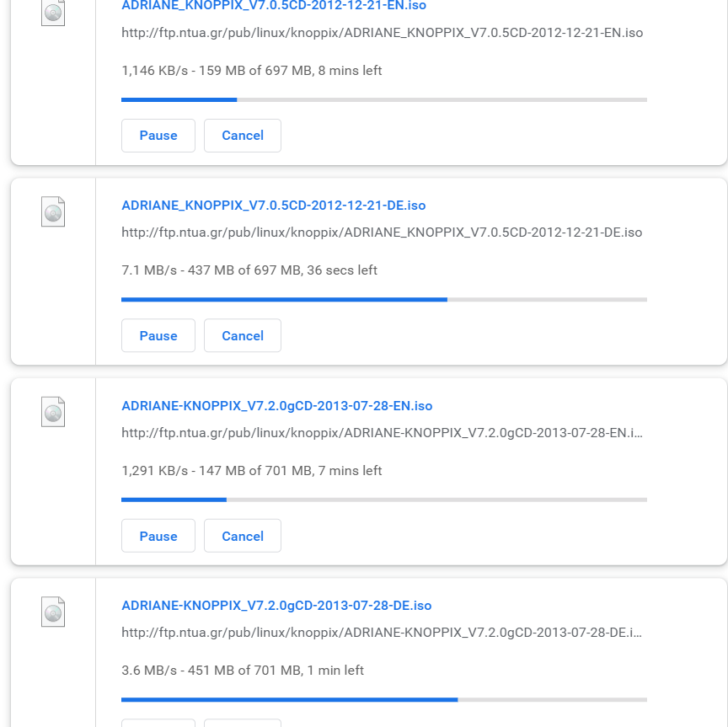Pause the V7.0.5CD-2012-12-21-DE.iso download
The height and width of the screenshot is (727, 728).
tap(158, 335)
